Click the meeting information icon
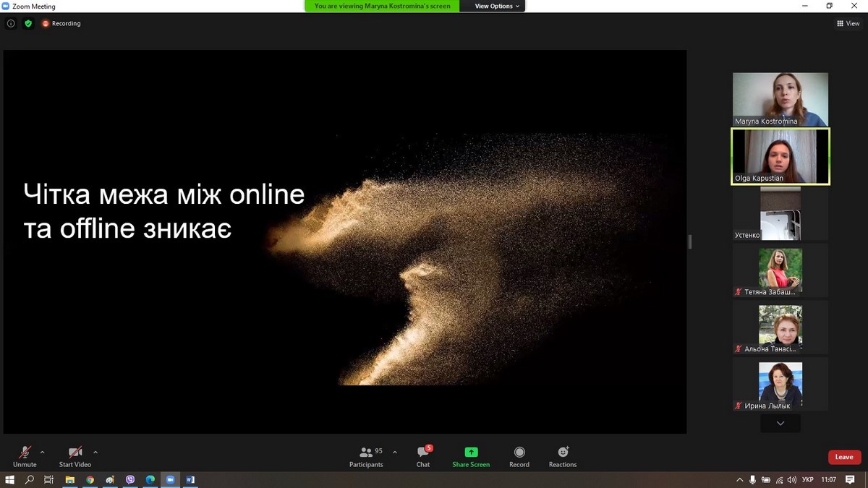Viewport: 868px width, 488px height. [11, 23]
